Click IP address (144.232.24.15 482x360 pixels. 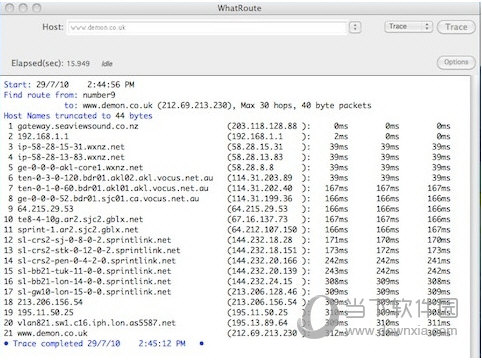pos(260,281)
